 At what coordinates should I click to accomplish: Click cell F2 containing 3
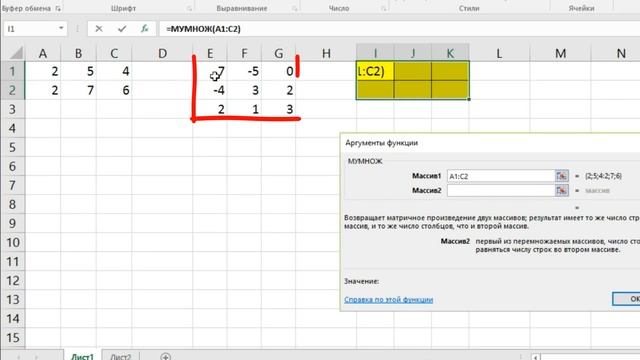coord(244,90)
